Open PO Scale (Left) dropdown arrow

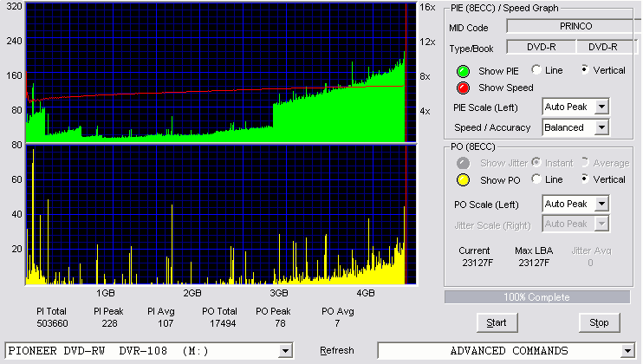[601, 204]
